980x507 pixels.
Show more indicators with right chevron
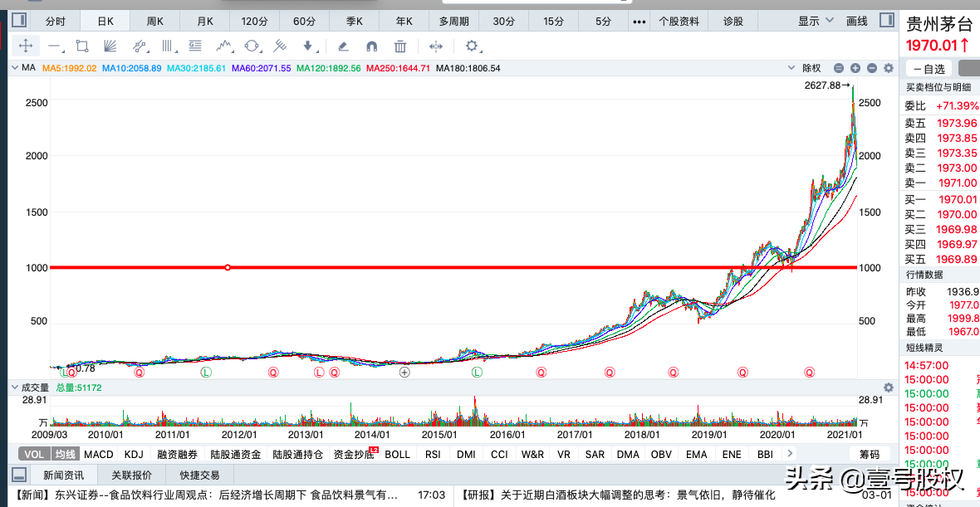click(791, 453)
